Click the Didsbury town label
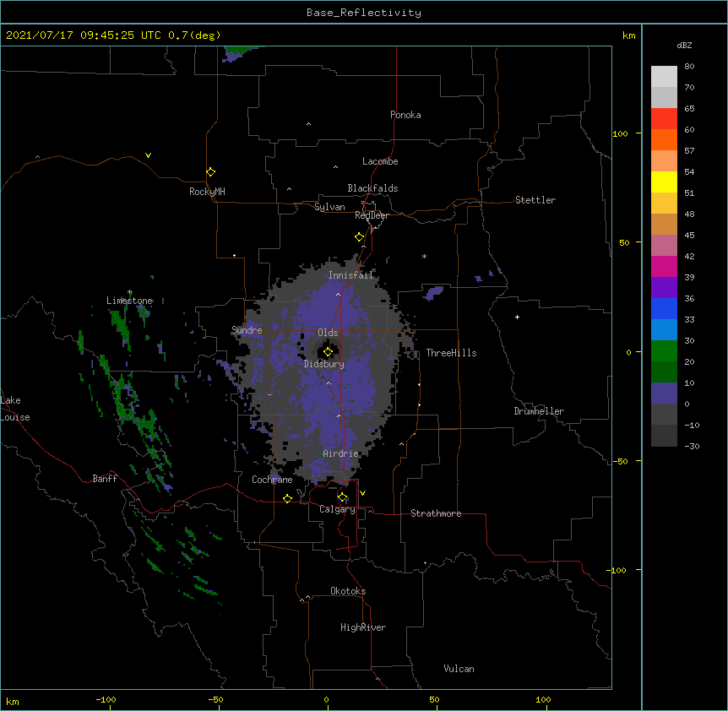Viewport: 728px width, 711px height. pyautogui.click(x=324, y=364)
